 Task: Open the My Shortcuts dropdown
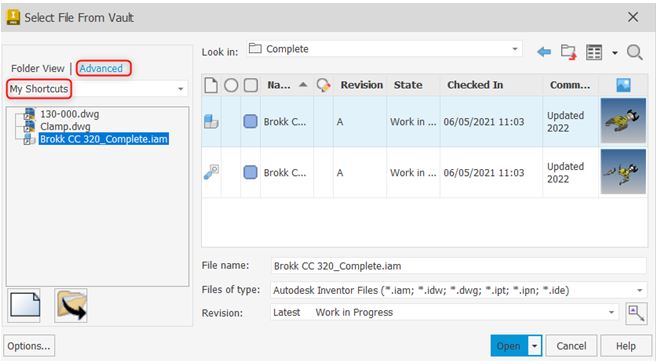click(97, 89)
